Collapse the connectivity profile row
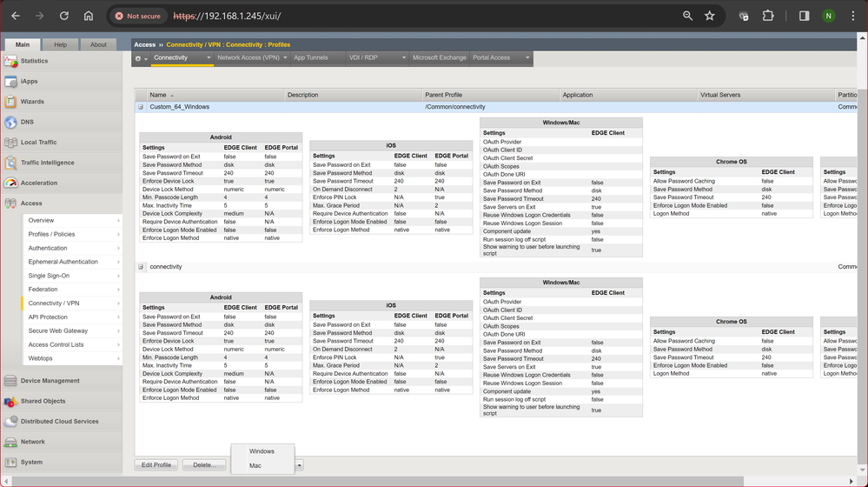The width and height of the screenshot is (868, 487). [x=141, y=267]
